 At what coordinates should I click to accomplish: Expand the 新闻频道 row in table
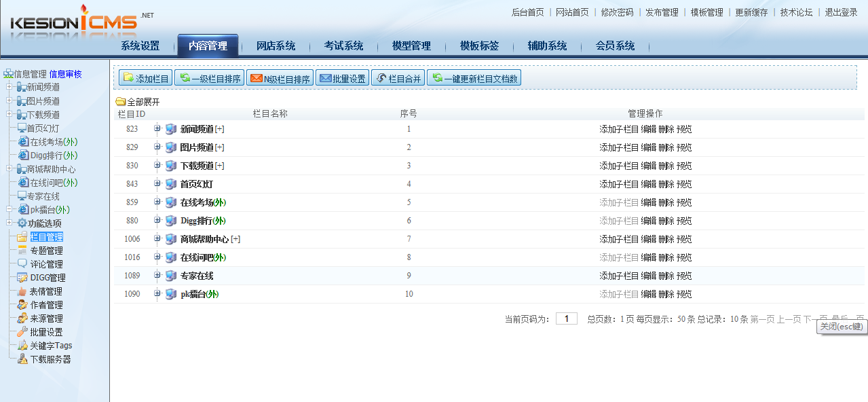pyautogui.click(x=157, y=129)
